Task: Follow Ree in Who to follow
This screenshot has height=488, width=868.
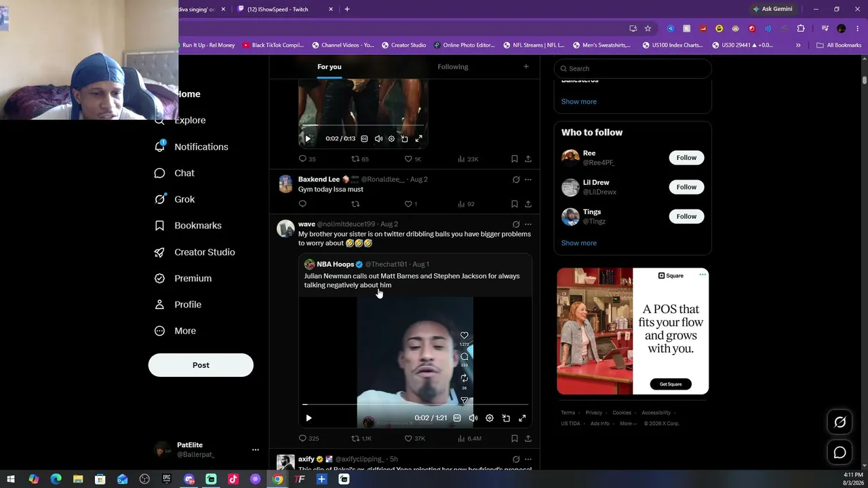Action: 686,158
